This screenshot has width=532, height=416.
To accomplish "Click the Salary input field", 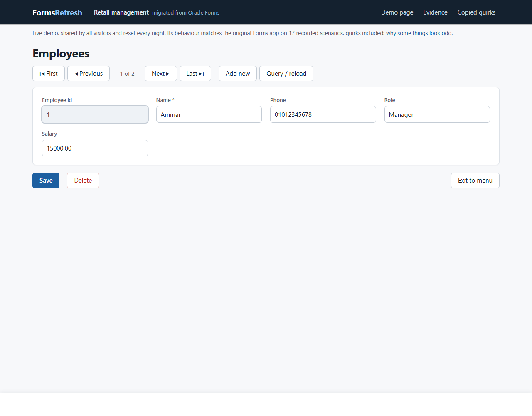I will point(95,148).
